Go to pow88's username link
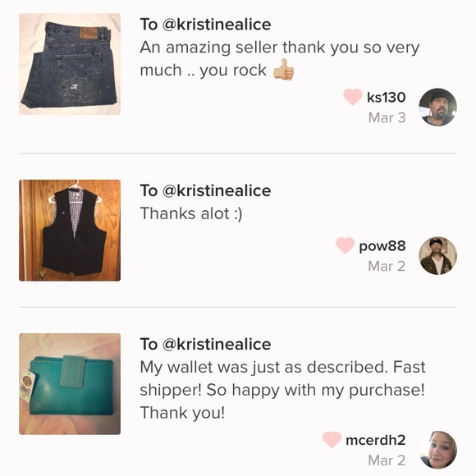This screenshot has height=476, width=476. tap(382, 245)
